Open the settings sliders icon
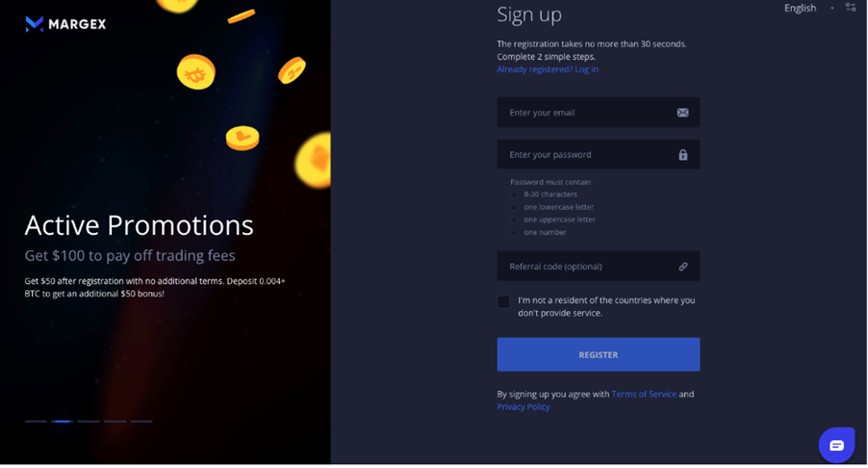 tap(851, 8)
